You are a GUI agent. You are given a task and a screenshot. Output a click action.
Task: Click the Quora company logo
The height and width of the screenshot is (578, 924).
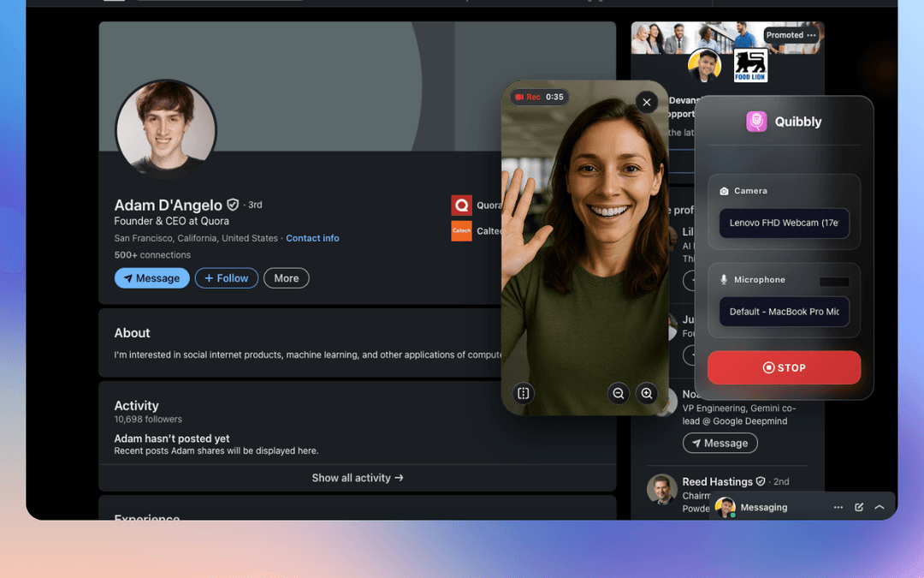[x=461, y=206]
